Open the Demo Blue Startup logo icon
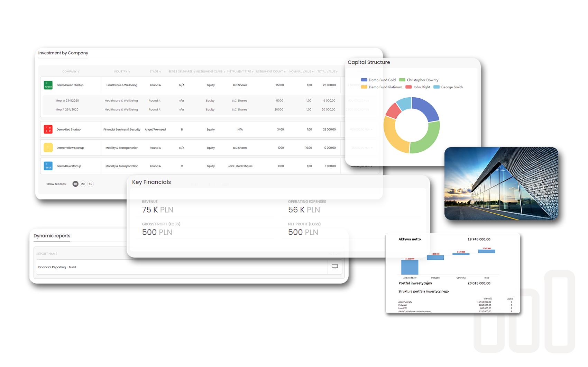The width and height of the screenshot is (588, 367). 48,166
